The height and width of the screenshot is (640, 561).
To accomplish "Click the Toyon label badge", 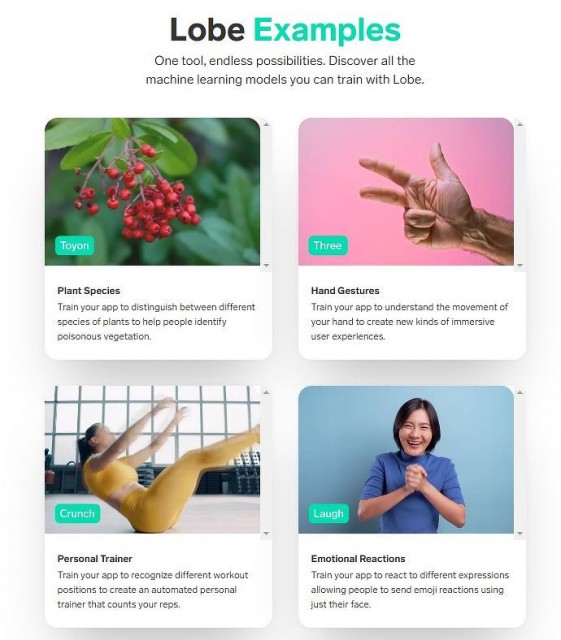I will (74, 246).
